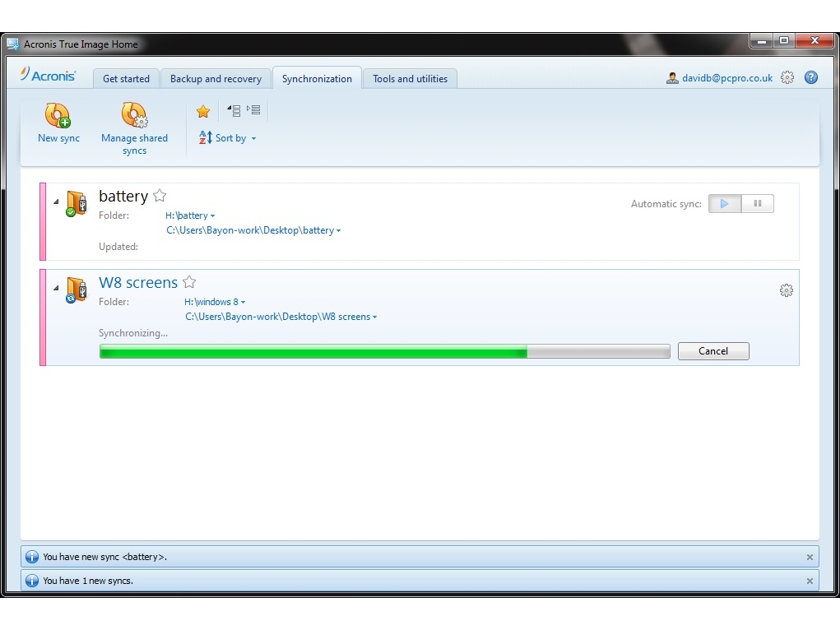
Task: Dismiss the 1 new syncs notification
Action: (810, 581)
